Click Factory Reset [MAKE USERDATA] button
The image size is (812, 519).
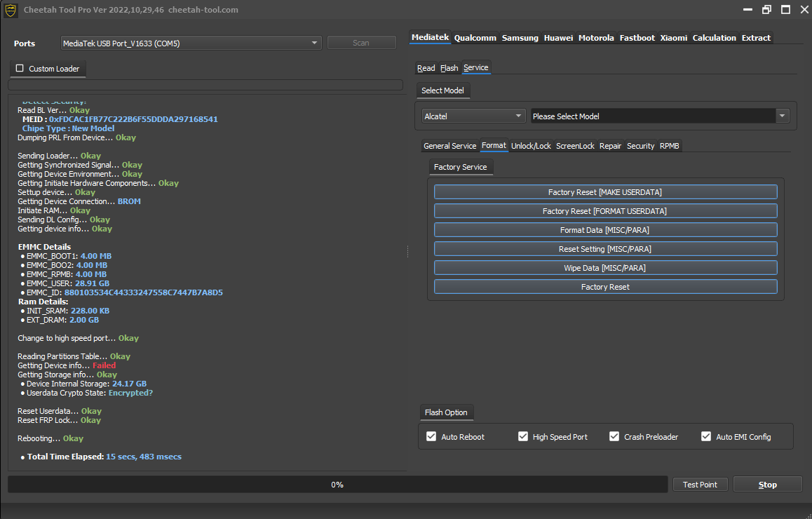pyautogui.click(x=605, y=192)
